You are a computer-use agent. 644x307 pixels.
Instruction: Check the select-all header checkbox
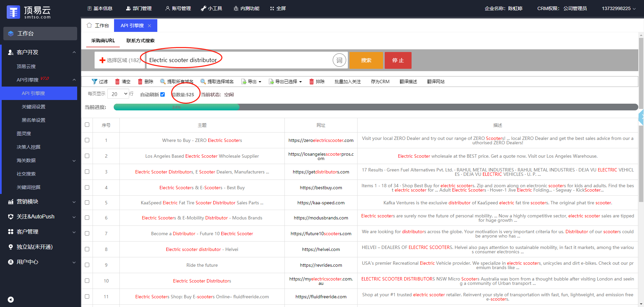coord(87,125)
